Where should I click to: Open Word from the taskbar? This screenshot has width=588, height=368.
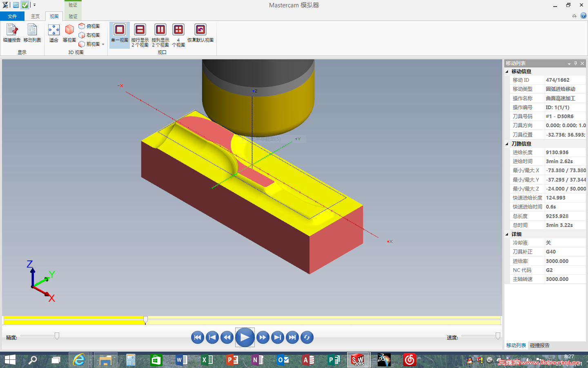[181, 360]
